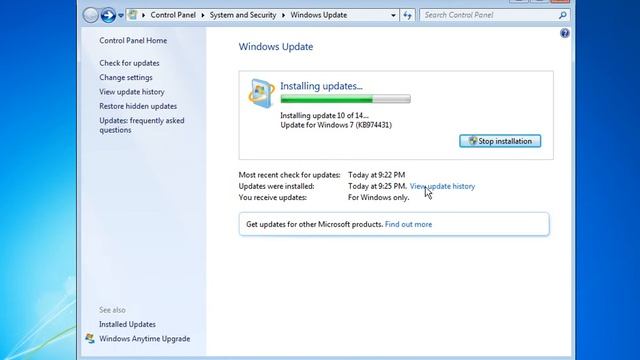The height and width of the screenshot is (360, 640).
Task: Click Get updates for other Microsoft products text
Action: [315, 224]
